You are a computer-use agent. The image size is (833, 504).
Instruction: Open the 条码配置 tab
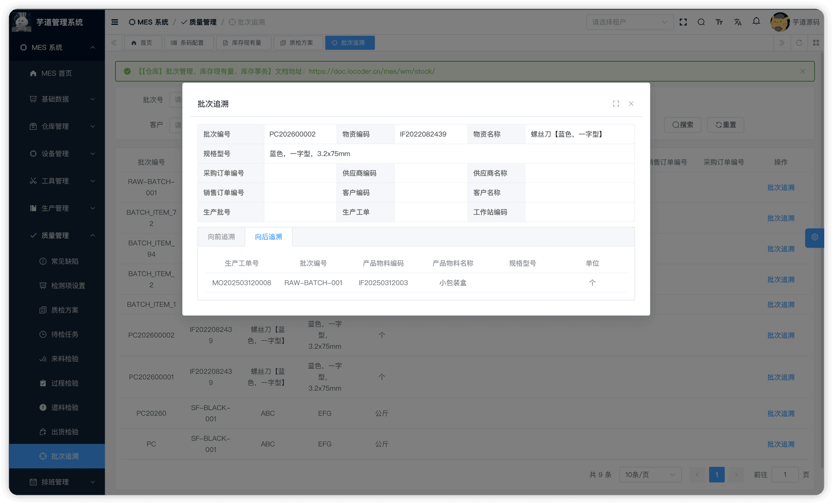tap(189, 42)
